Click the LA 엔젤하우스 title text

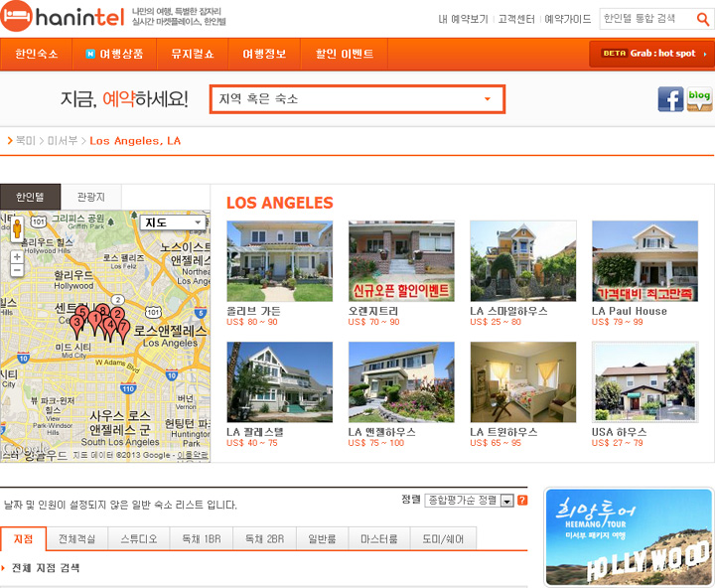[x=382, y=432]
